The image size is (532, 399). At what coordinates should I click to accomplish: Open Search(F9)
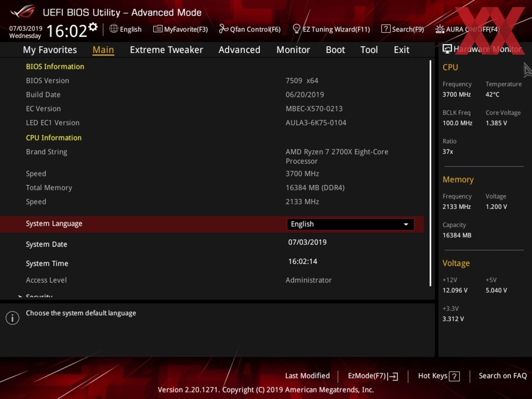tap(403, 29)
